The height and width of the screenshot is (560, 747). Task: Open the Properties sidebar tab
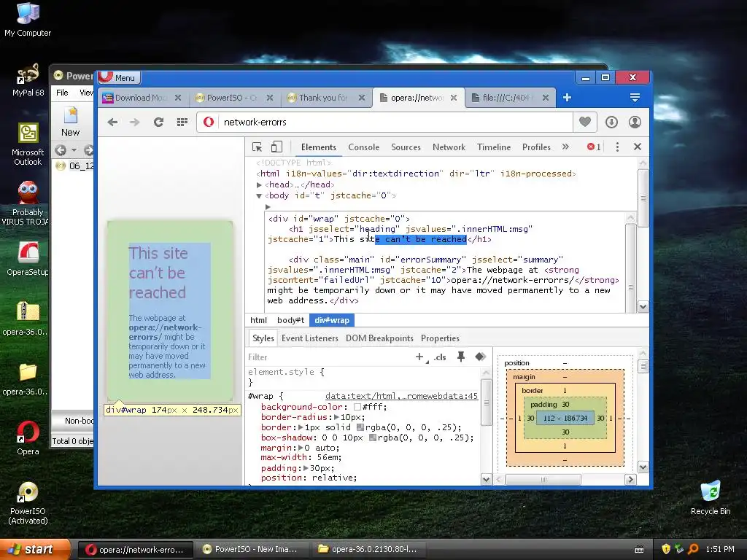[x=440, y=338]
